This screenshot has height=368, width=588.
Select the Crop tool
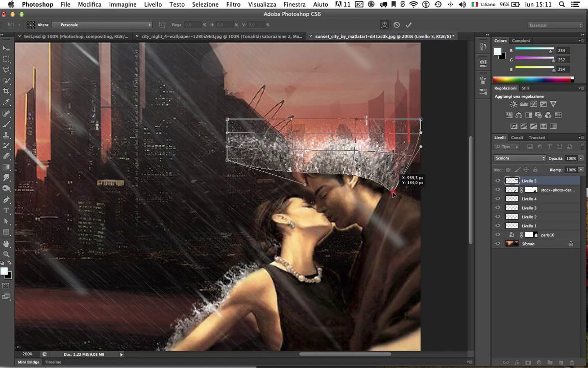[x=6, y=91]
